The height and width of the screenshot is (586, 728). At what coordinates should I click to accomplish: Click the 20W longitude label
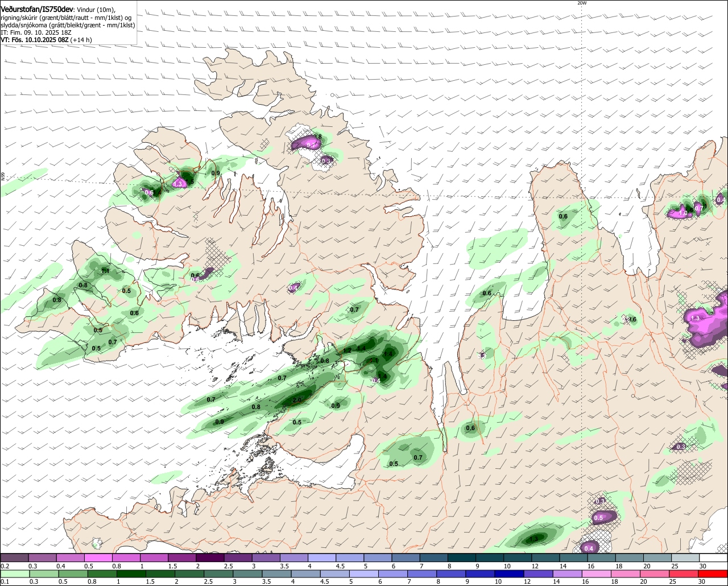(582, 3)
